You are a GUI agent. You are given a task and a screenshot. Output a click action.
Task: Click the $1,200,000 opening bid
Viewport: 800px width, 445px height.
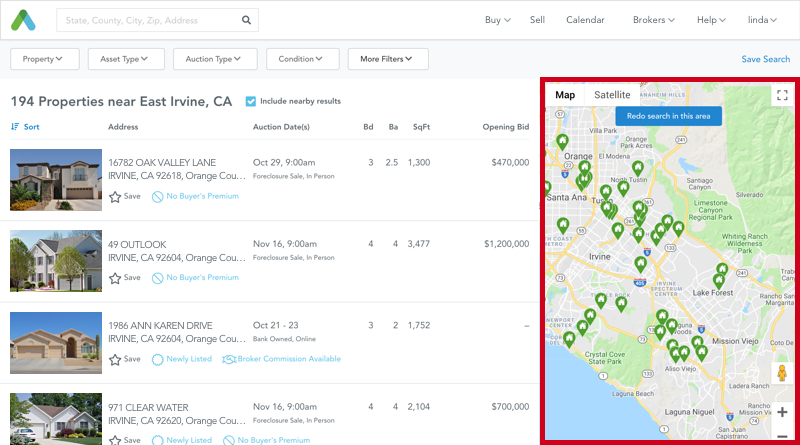tap(507, 243)
